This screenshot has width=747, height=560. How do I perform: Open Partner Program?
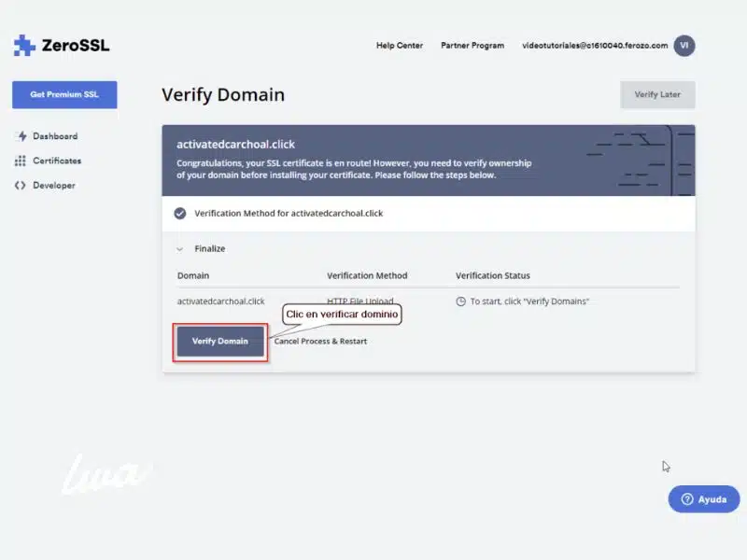[472, 45]
